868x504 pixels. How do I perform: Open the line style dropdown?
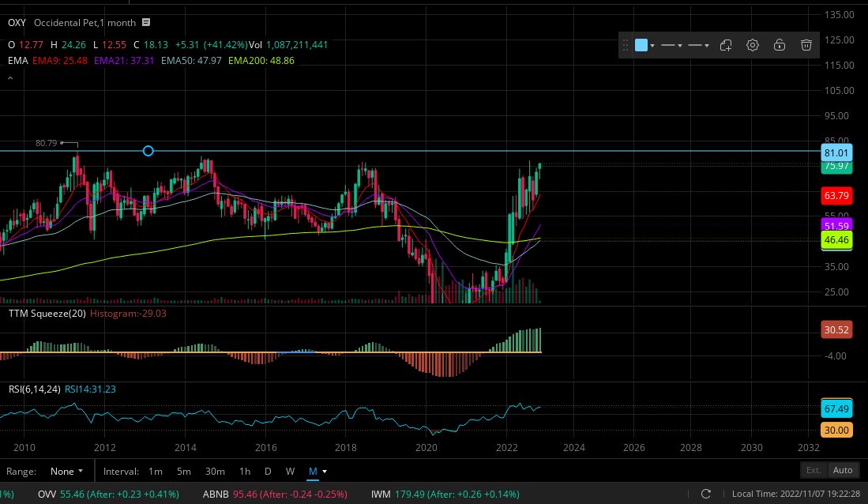click(699, 45)
